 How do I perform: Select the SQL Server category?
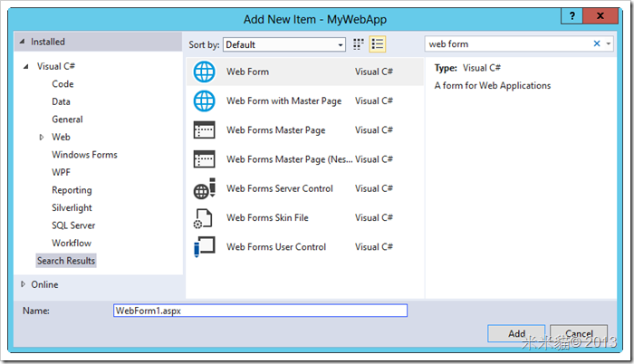(73, 225)
